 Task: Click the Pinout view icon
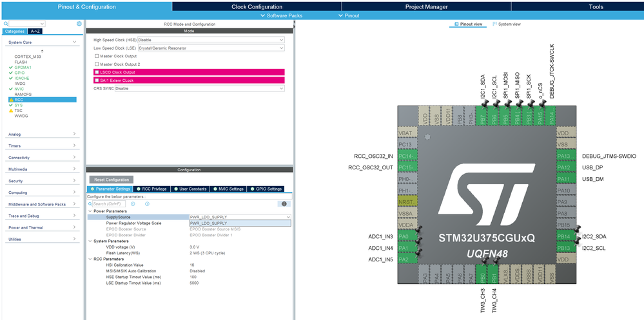point(456,24)
